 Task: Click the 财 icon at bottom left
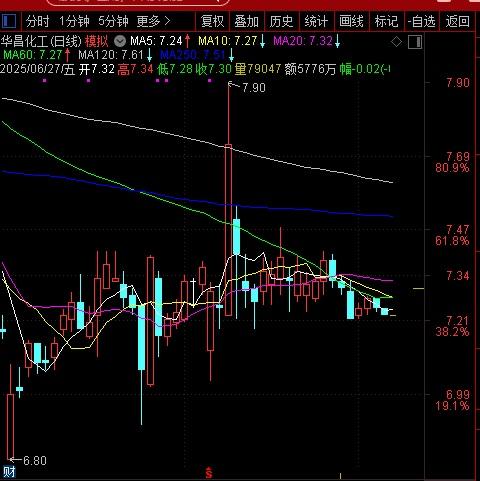click(x=9, y=472)
